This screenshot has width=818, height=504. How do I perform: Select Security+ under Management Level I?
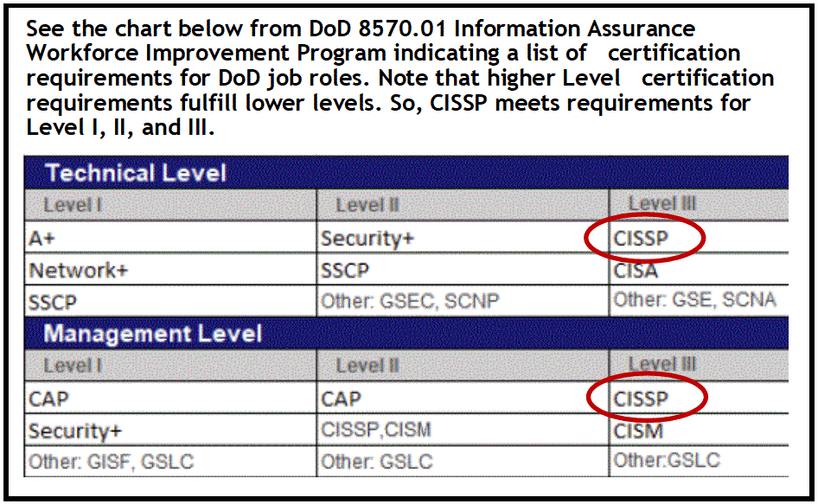(170, 431)
